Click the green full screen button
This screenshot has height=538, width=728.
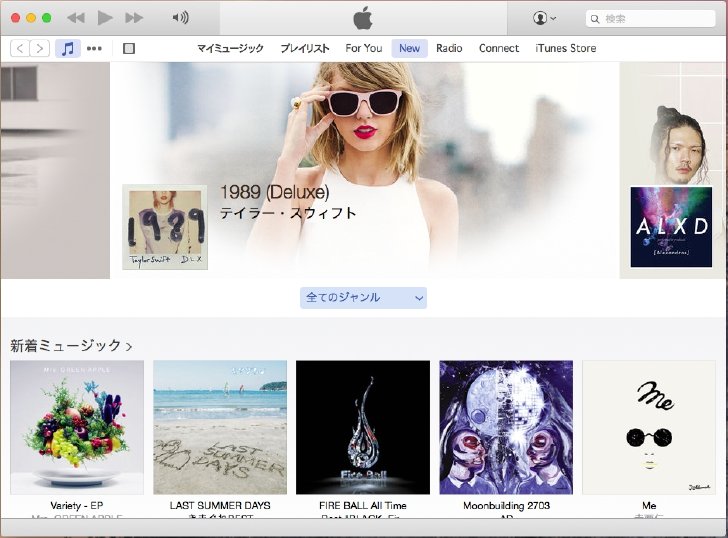46,18
